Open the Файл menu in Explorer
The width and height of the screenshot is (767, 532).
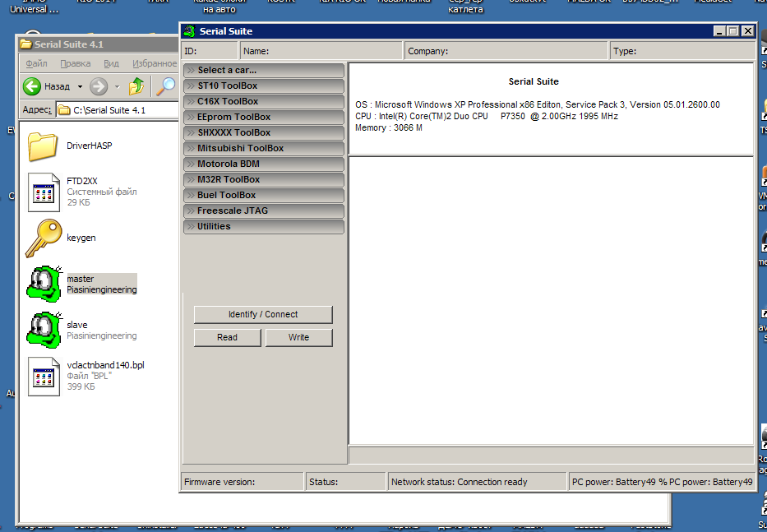[x=36, y=63]
